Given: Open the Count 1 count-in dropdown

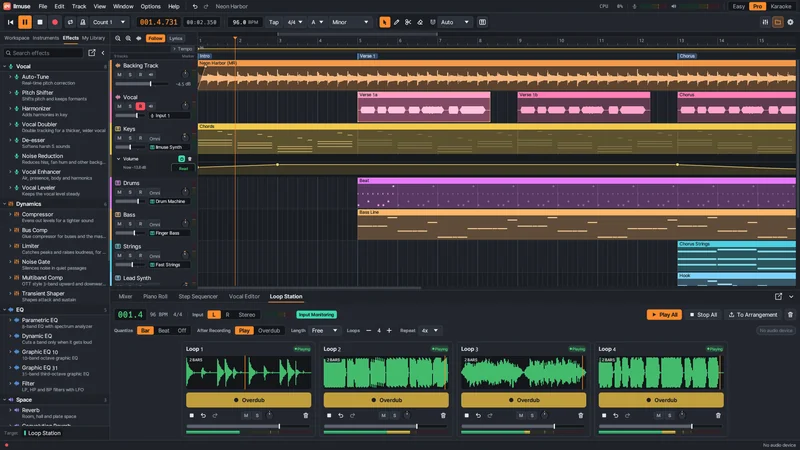Looking at the screenshot, I should click(109, 22).
